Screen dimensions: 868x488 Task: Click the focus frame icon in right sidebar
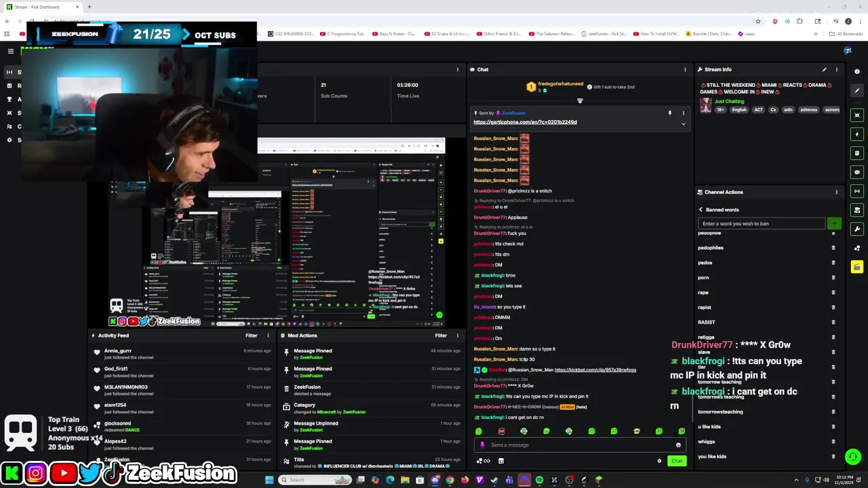pyautogui.click(x=857, y=115)
